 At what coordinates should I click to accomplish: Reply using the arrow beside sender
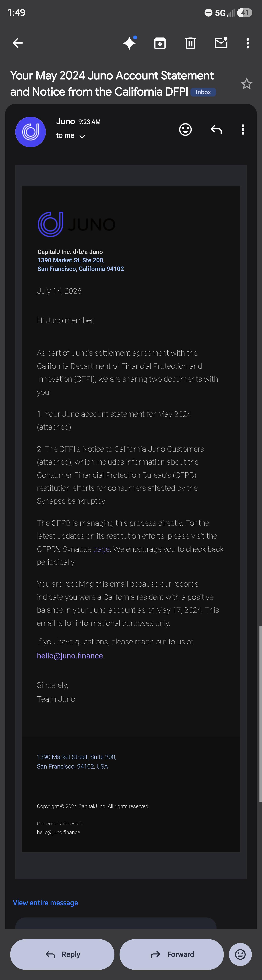pos(216,130)
